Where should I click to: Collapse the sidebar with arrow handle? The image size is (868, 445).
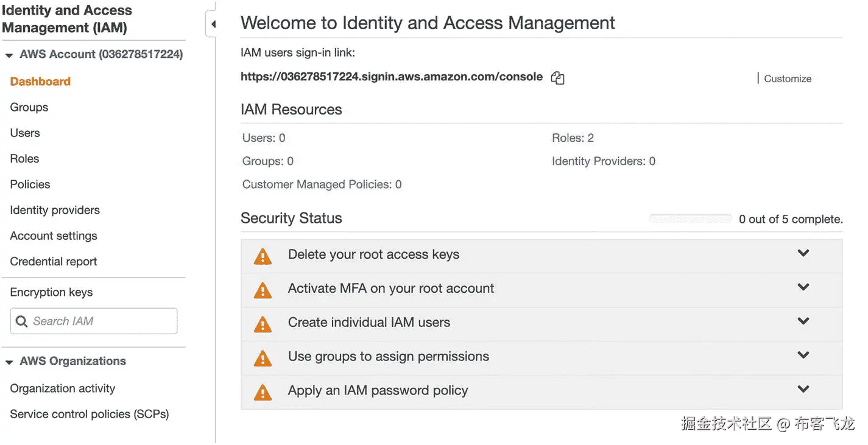(x=213, y=24)
